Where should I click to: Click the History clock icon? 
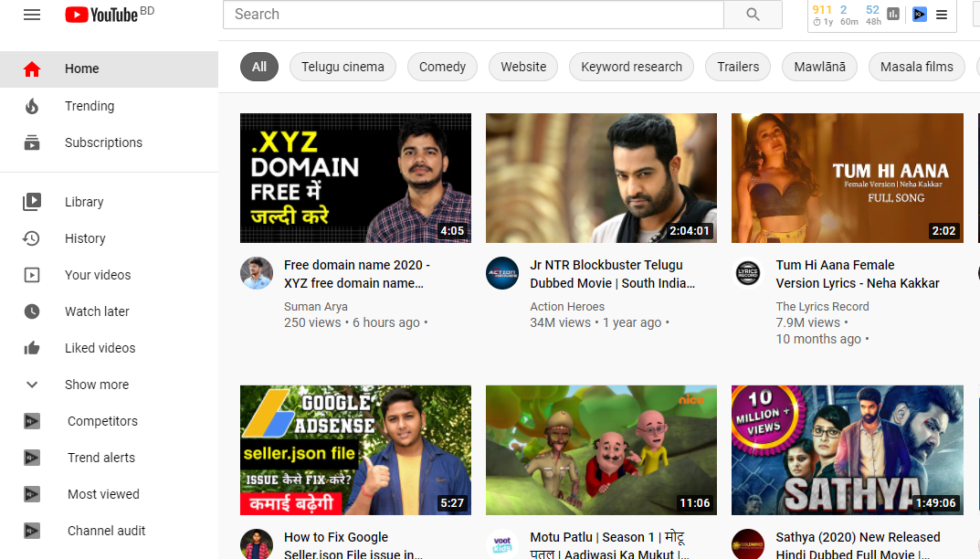[31, 238]
